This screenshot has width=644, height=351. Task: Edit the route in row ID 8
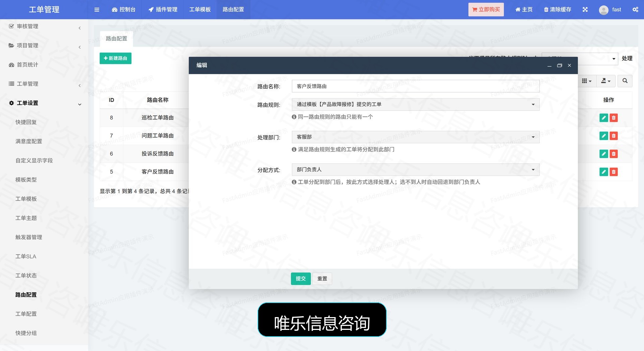click(x=603, y=118)
